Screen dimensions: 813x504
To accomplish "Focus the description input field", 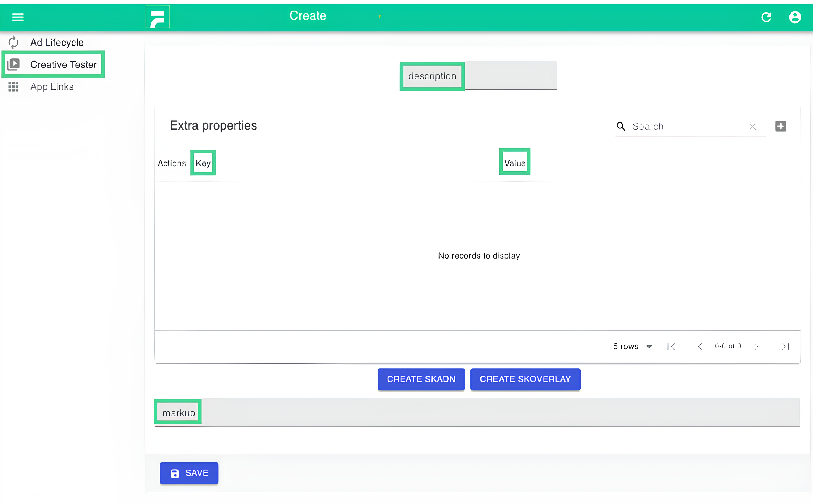I will coord(510,76).
